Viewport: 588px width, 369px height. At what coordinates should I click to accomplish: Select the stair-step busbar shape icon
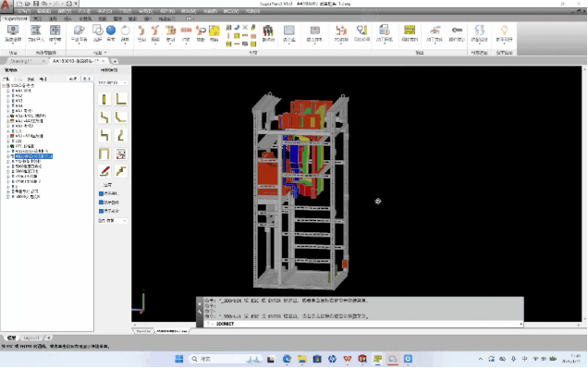point(121,171)
